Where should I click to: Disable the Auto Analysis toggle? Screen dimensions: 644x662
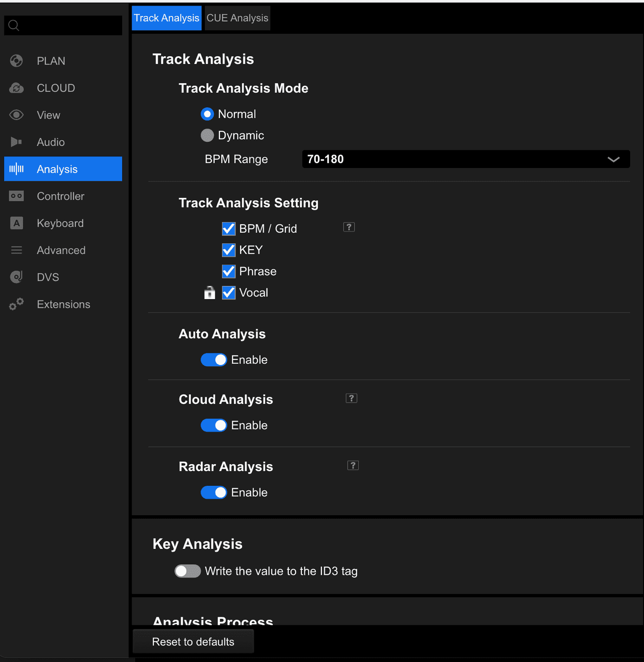214,360
